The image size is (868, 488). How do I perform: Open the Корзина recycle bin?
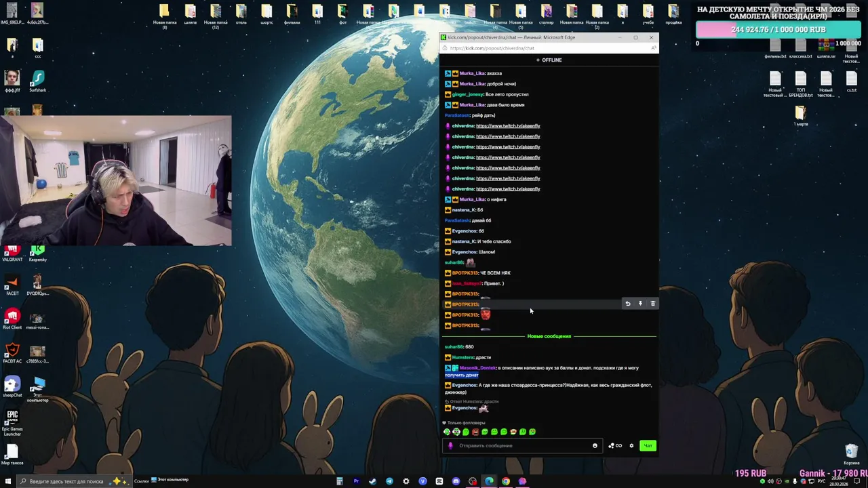click(852, 455)
